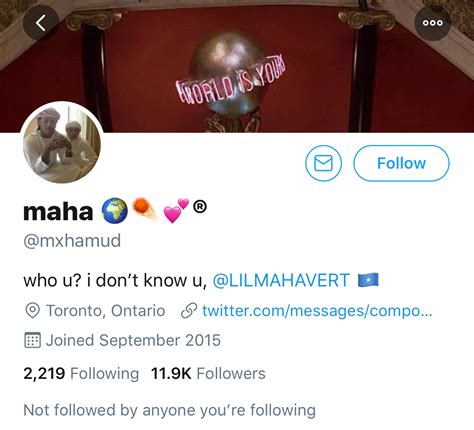Open the @LILMAHAVERT mention link
Viewport: 474px width, 430px height.
click(x=281, y=280)
